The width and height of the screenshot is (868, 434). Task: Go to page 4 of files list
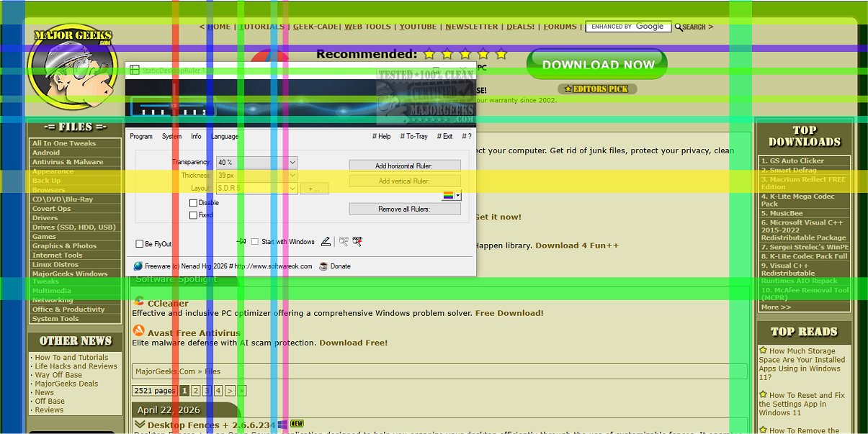[218, 391]
